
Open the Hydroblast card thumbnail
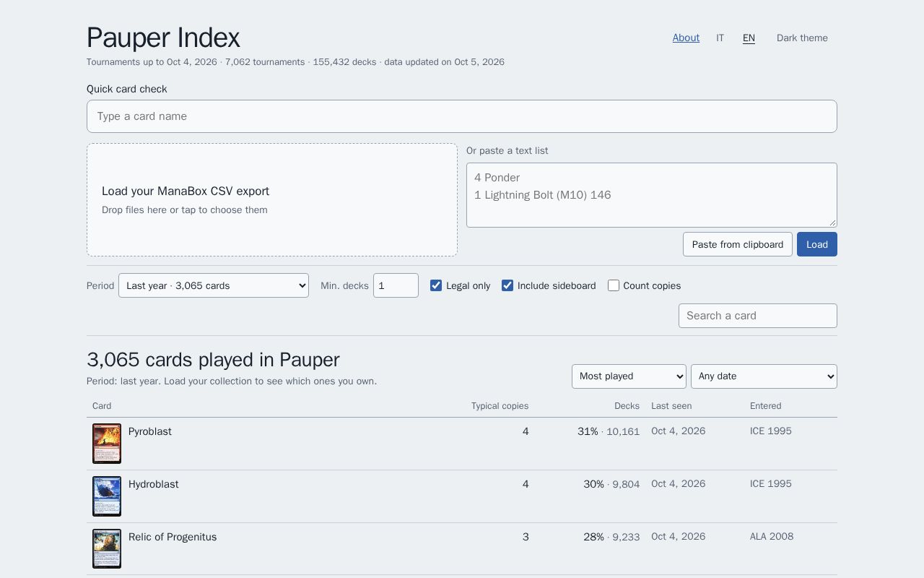[107, 496]
